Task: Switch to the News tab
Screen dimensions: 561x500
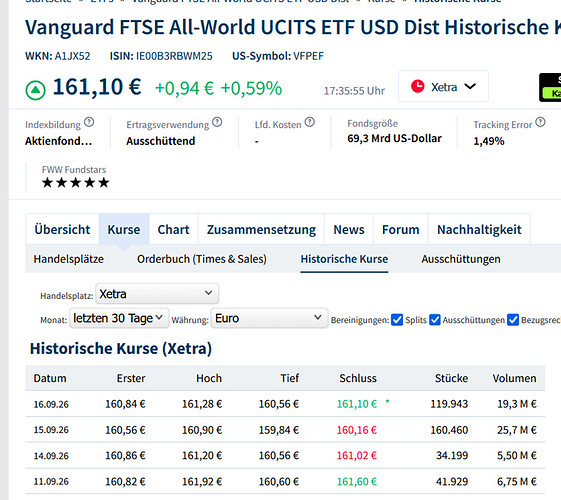Action: (x=349, y=229)
